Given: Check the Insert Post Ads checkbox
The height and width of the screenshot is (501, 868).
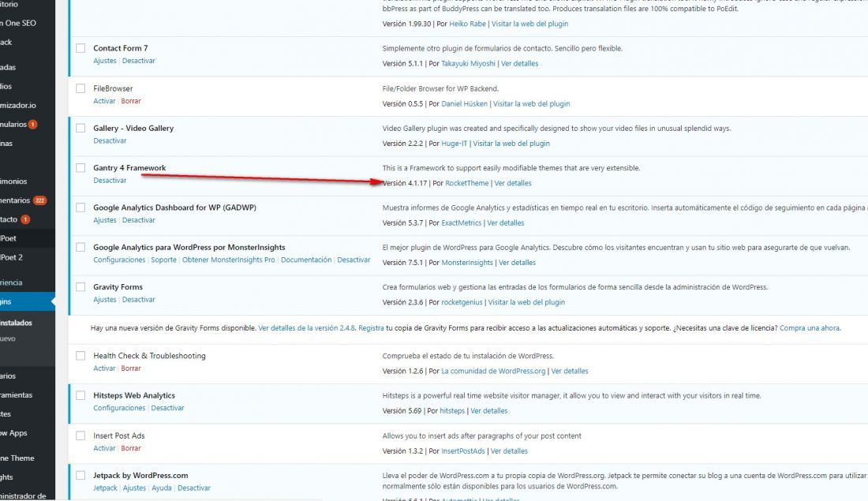Looking at the screenshot, I should coord(80,436).
